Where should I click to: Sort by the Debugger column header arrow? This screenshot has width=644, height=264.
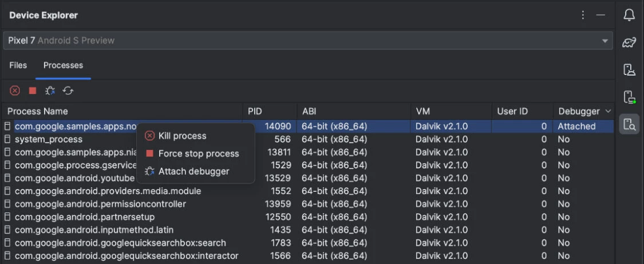pyautogui.click(x=607, y=111)
